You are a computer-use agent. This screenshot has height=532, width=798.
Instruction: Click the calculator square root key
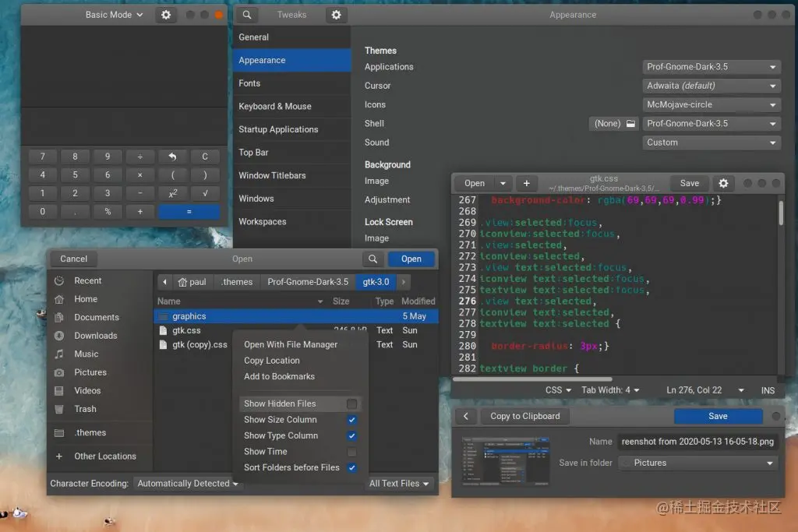coord(205,193)
